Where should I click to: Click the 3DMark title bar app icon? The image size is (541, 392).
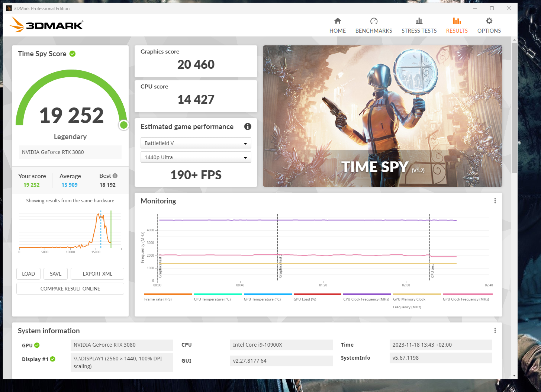click(9, 8)
